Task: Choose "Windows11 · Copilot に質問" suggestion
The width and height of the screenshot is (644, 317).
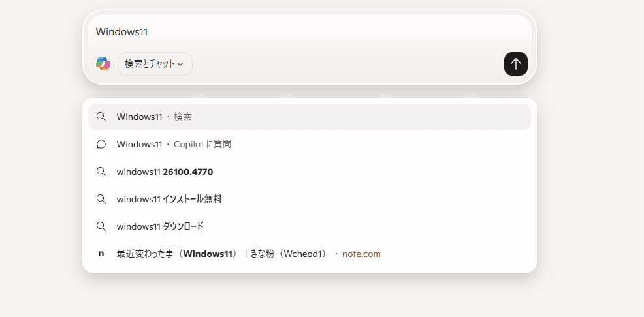Action: pyautogui.click(x=310, y=144)
